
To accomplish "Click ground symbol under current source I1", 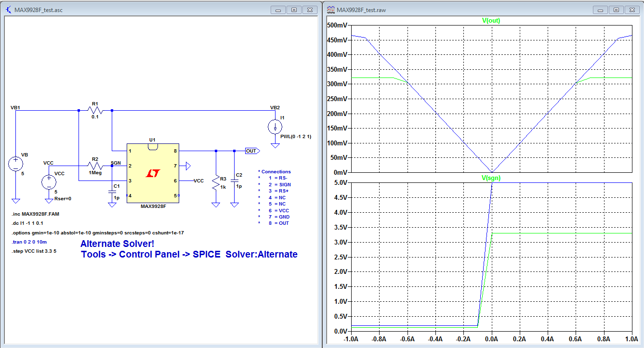I will 275,145.
